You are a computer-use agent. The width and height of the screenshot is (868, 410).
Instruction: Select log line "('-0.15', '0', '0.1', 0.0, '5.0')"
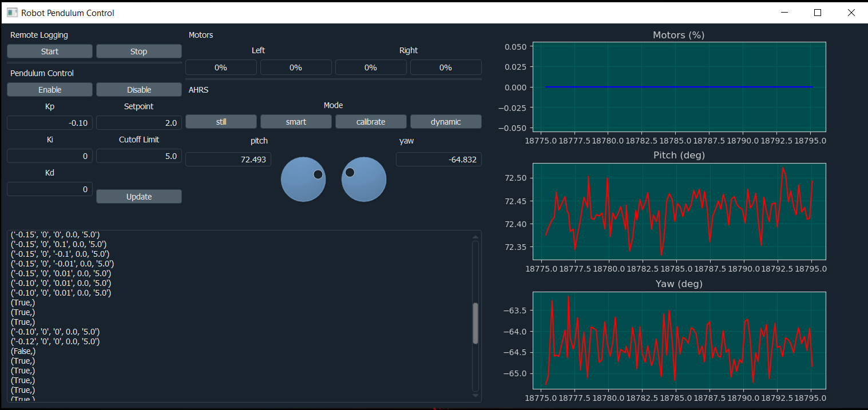pyautogui.click(x=58, y=244)
